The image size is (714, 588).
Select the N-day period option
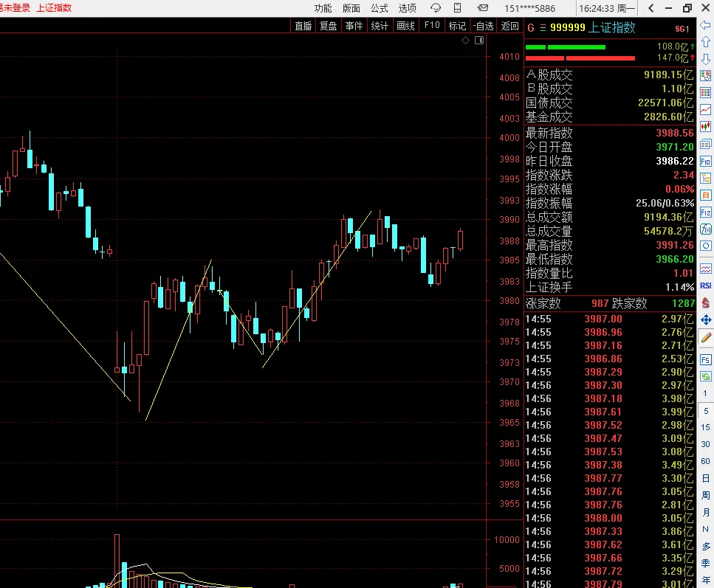[x=705, y=529]
